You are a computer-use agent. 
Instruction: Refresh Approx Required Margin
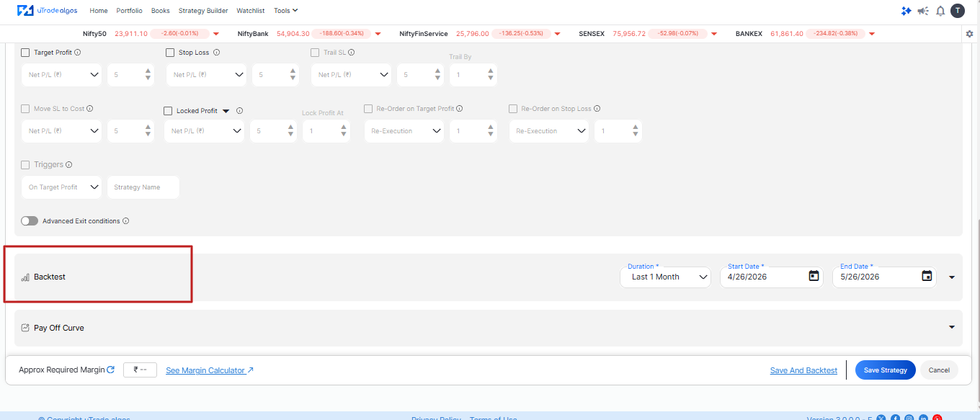110,370
